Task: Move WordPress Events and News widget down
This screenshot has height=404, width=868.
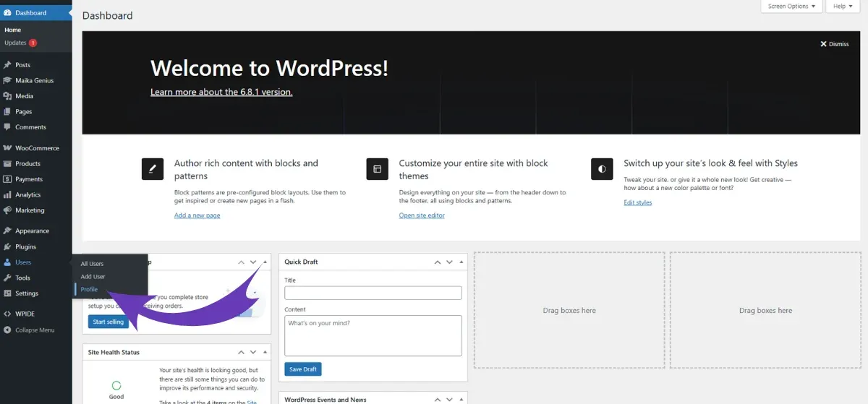Action: coord(449,399)
